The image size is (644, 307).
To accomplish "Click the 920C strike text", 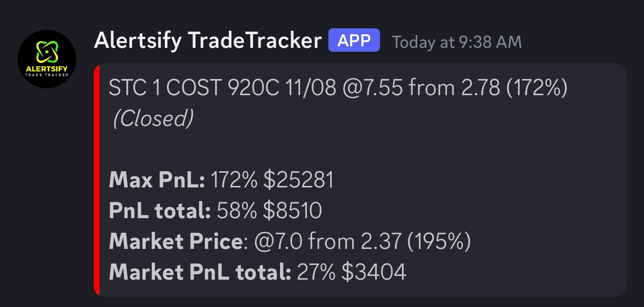I will click(x=254, y=88).
